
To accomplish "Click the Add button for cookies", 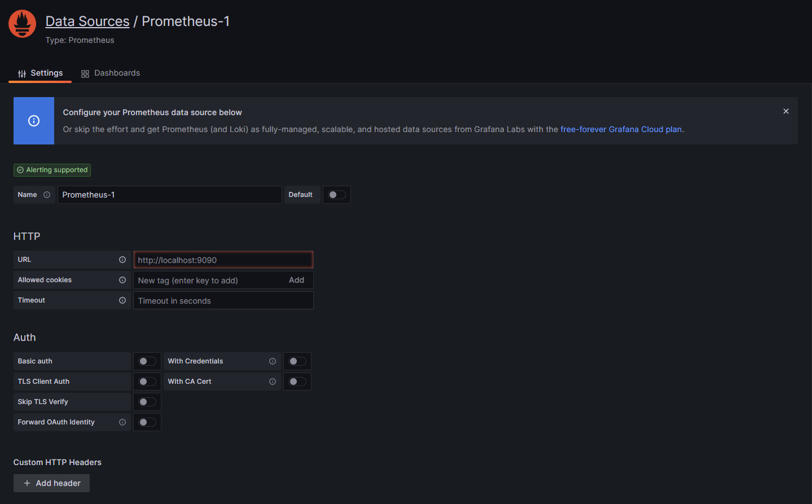I will tap(296, 280).
